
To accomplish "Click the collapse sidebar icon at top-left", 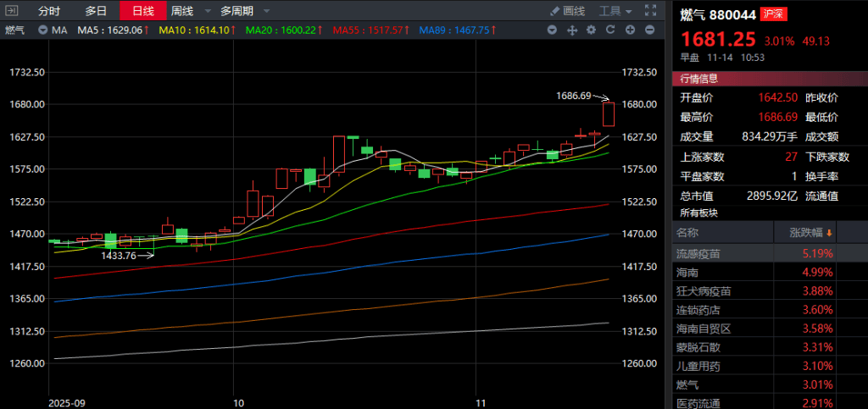I will [x=12, y=11].
